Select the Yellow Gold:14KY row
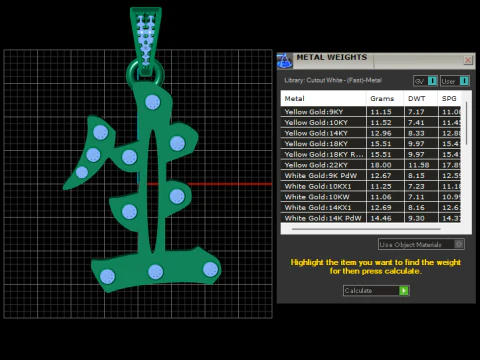Image resolution: width=480 pixels, height=360 pixels. coord(371,133)
